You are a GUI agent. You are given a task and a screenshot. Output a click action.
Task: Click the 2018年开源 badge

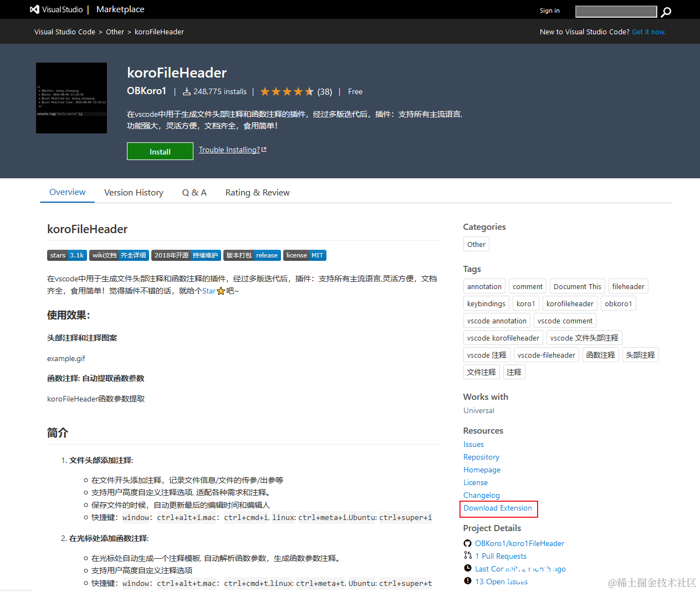click(186, 255)
